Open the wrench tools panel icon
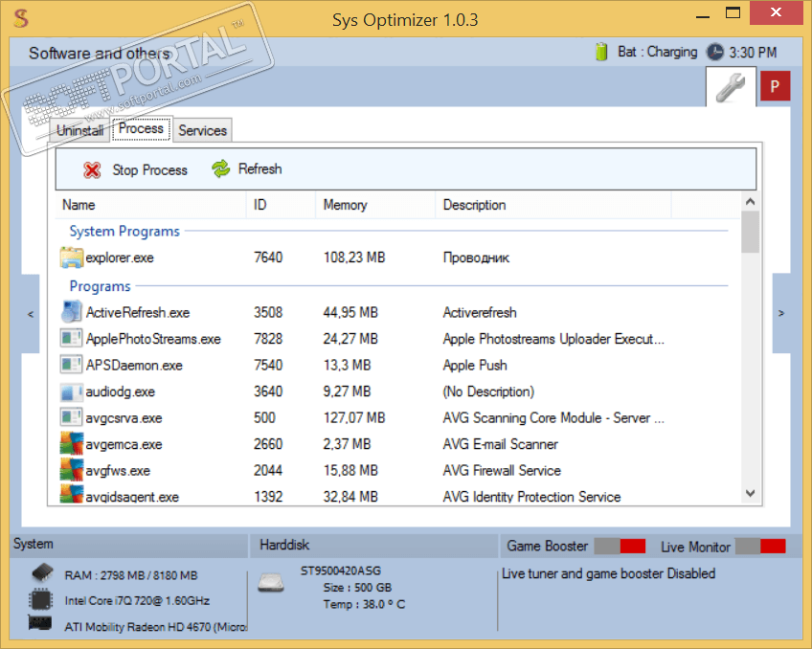 (x=731, y=87)
